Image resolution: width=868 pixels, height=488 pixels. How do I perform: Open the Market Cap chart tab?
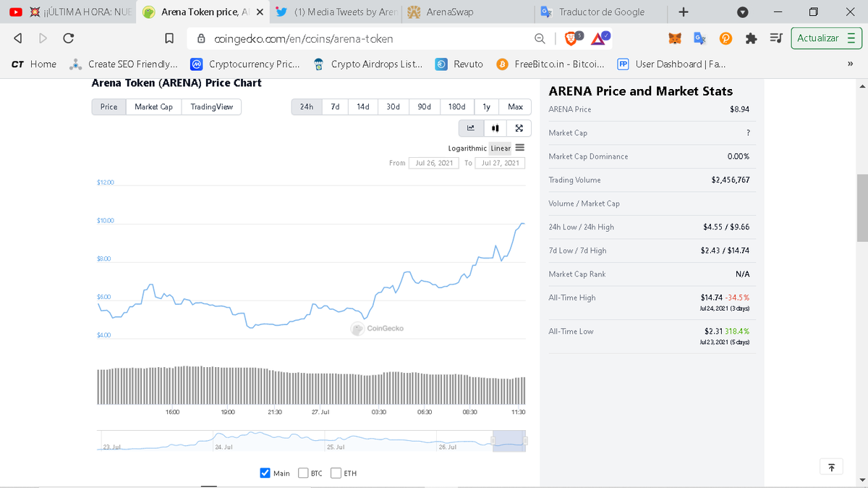pos(153,107)
